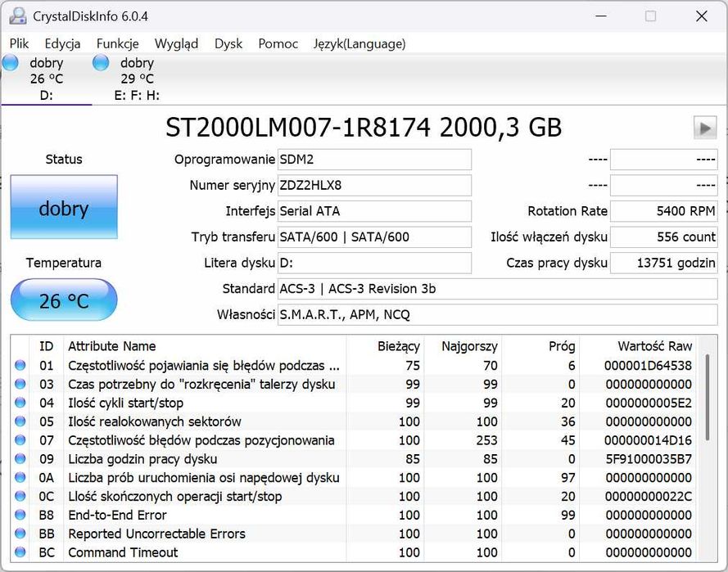Click the 556 count power-on value
Viewport: 728px width, 572px height.
[664, 237]
